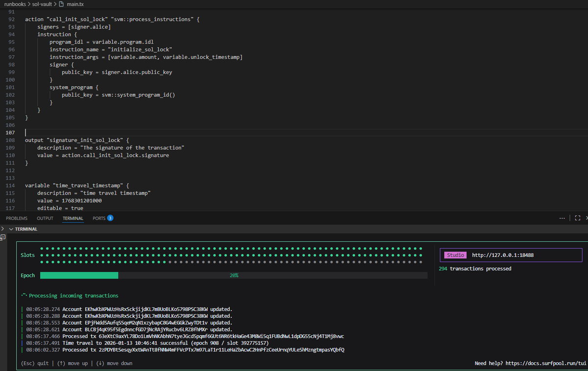Click the Account BLCBj4qK95f5 updated log line

129,329
